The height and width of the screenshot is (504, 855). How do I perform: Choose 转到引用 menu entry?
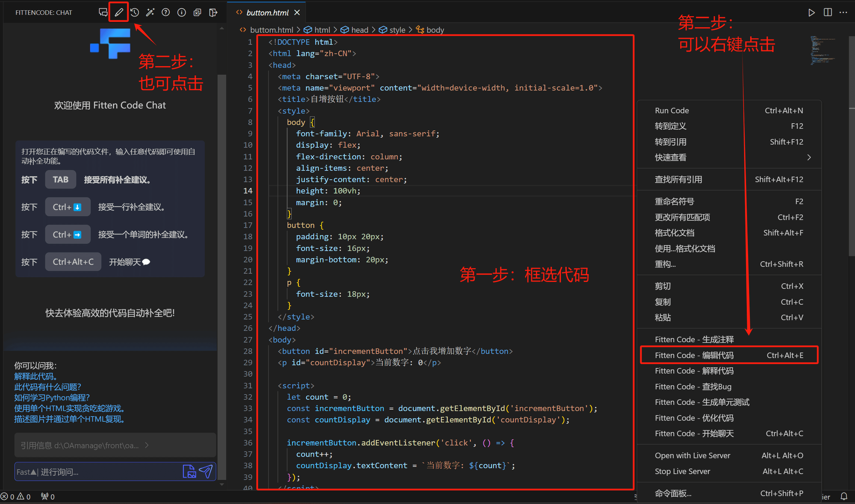click(x=729, y=142)
